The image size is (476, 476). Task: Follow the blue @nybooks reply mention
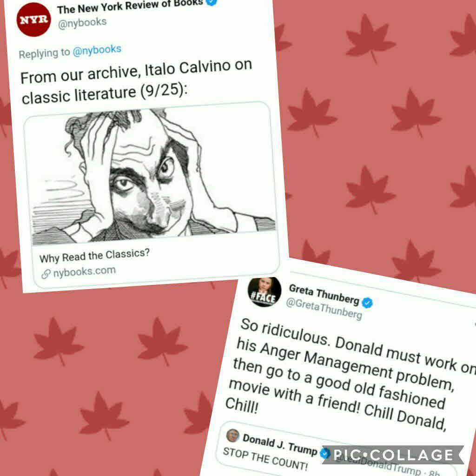97,50
